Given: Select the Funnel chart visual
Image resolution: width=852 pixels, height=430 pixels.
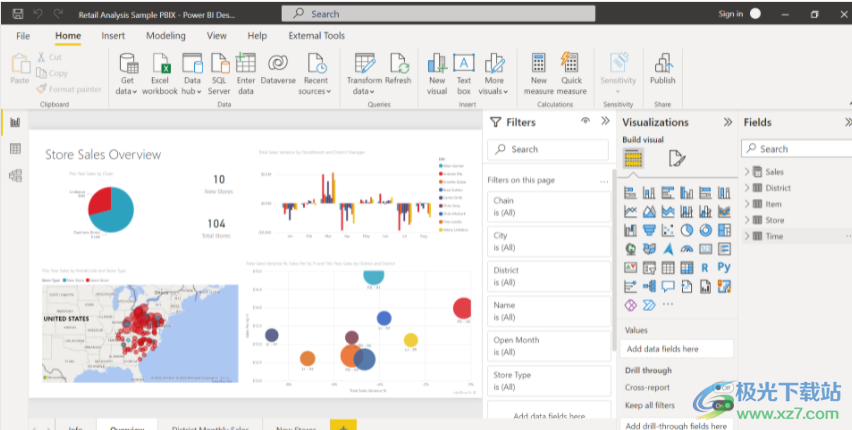Looking at the screenshot, I should click(x=649, y=230).
